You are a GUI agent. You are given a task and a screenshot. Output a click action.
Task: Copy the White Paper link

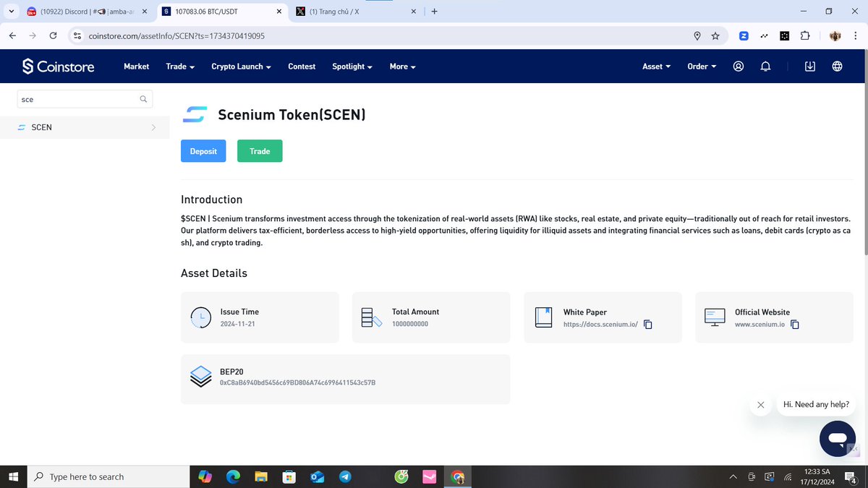click(648, 325)
